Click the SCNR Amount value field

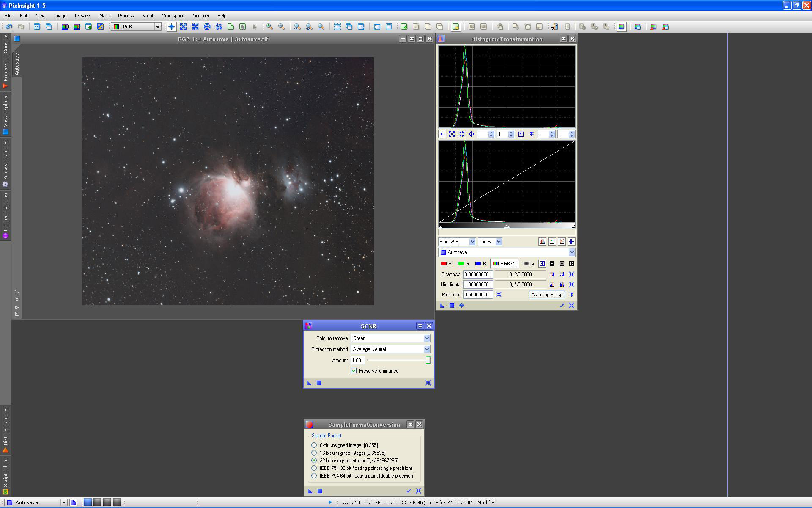pyautogui.click(x=358, y=360)
